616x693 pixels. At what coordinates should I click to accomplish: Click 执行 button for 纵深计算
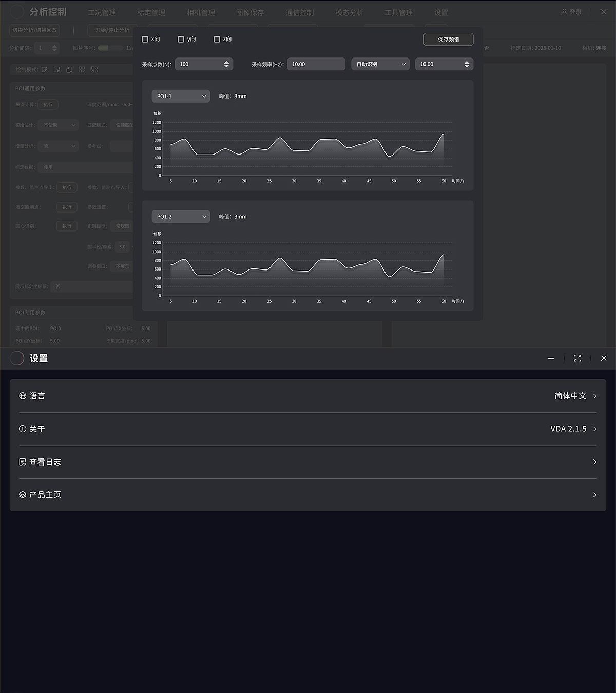click(48, 104)
